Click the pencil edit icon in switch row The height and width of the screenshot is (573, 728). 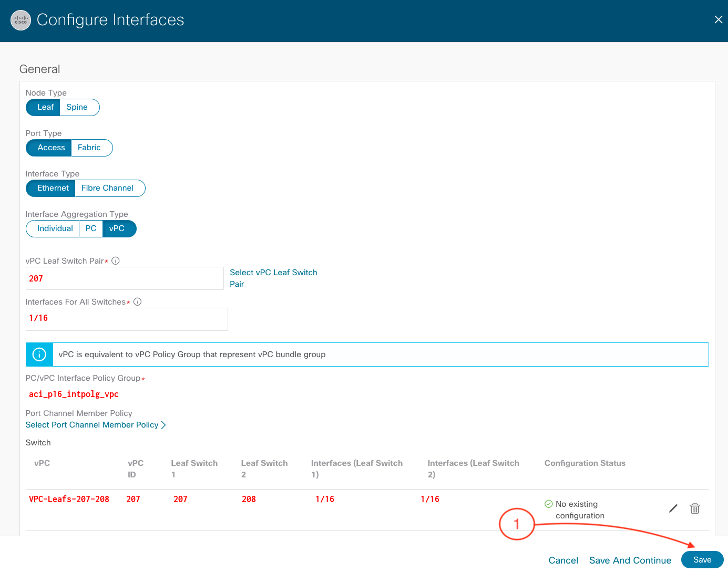pyautogui.click(x=673, y=508)
